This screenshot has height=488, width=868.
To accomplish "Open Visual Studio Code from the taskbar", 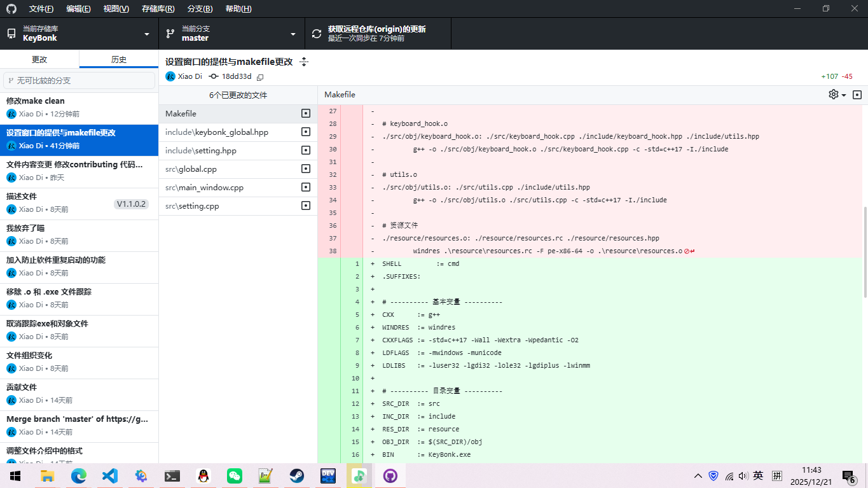I will [109, 475].
